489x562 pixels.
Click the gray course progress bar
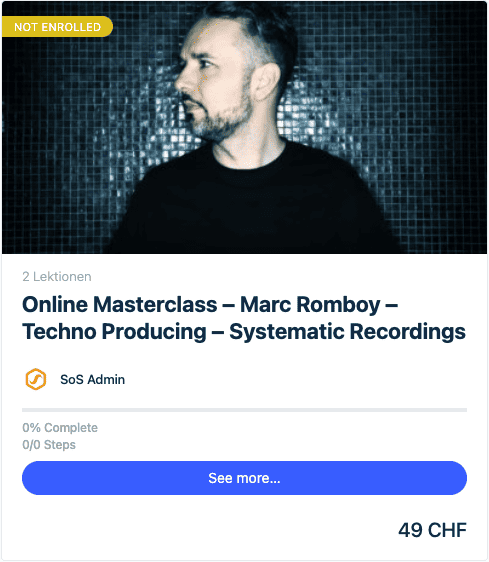pos(244,410)
